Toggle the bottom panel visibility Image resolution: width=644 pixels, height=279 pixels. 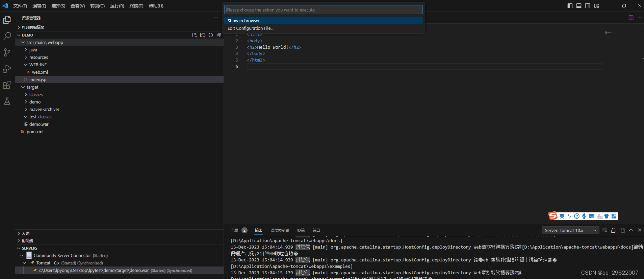(579, 6)
